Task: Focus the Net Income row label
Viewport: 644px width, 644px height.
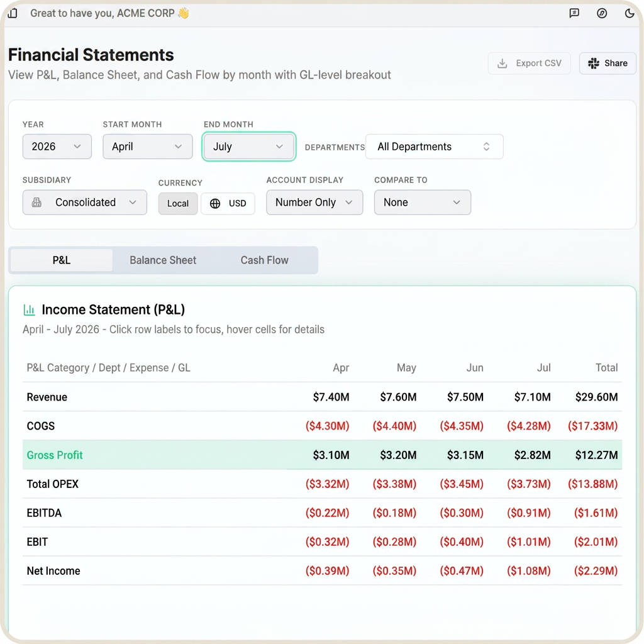Action: coord(53,571)
